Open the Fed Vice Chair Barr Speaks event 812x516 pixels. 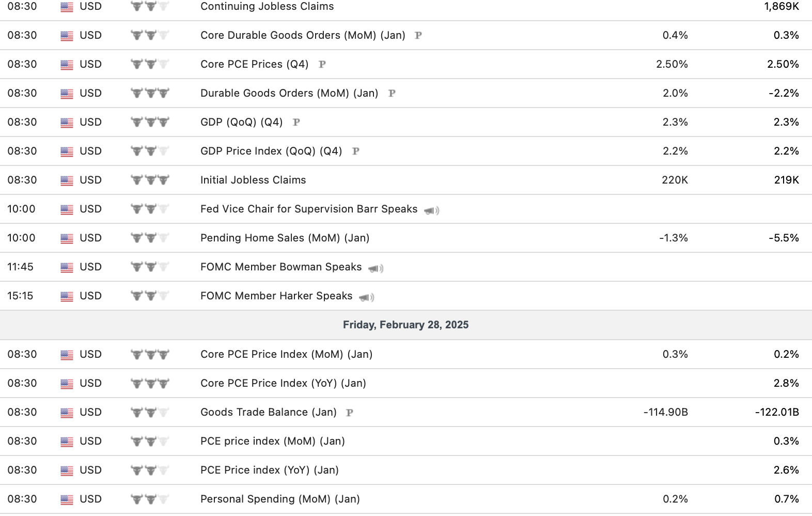click(x=309, y=209)
